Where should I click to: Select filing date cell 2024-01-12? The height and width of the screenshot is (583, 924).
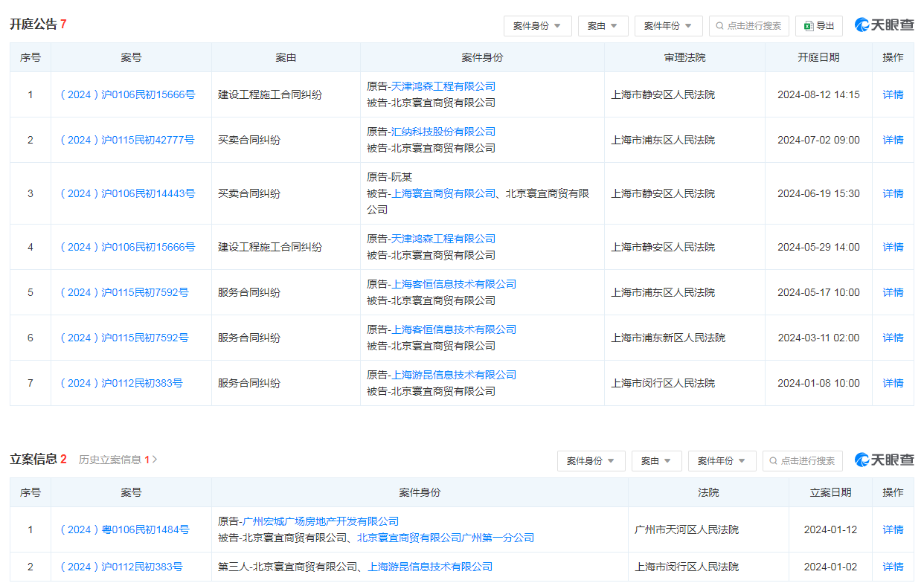click(830, 529)
